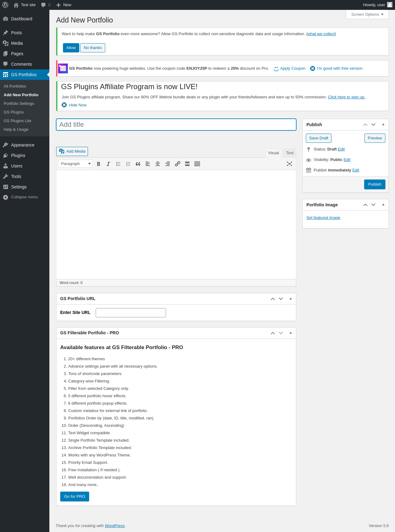Screen dimensions: 395x532
Task: Move Publish box down
Action: 373,125
